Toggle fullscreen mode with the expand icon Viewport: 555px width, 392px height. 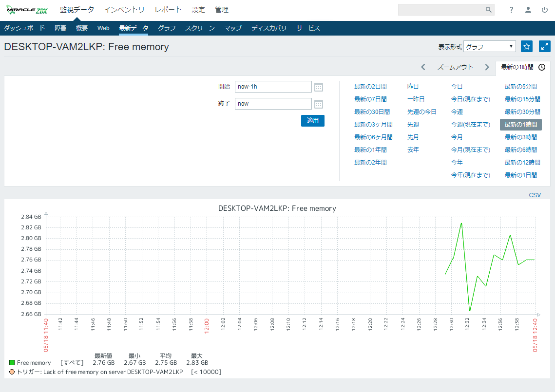tap(545, 46)
